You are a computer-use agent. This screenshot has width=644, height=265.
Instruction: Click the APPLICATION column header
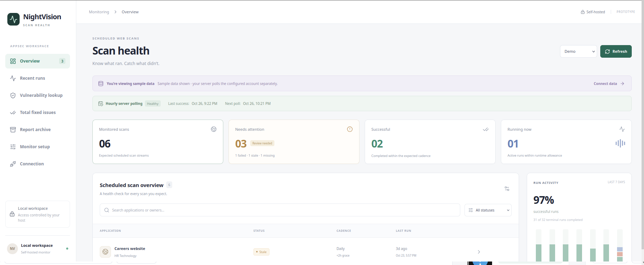(110, 231)
